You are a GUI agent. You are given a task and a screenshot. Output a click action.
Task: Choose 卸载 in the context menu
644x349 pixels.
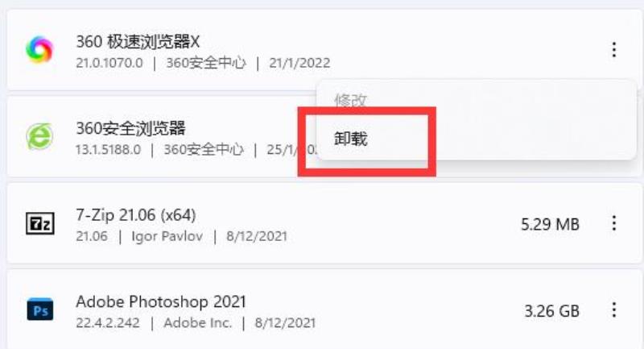click(350, 139)
